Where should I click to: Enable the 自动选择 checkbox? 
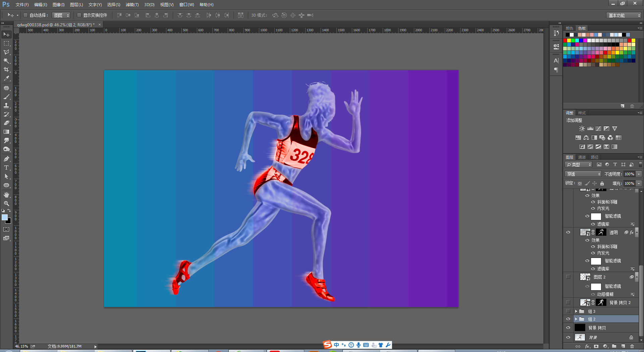pyautogui.click(x=25, y=15)
